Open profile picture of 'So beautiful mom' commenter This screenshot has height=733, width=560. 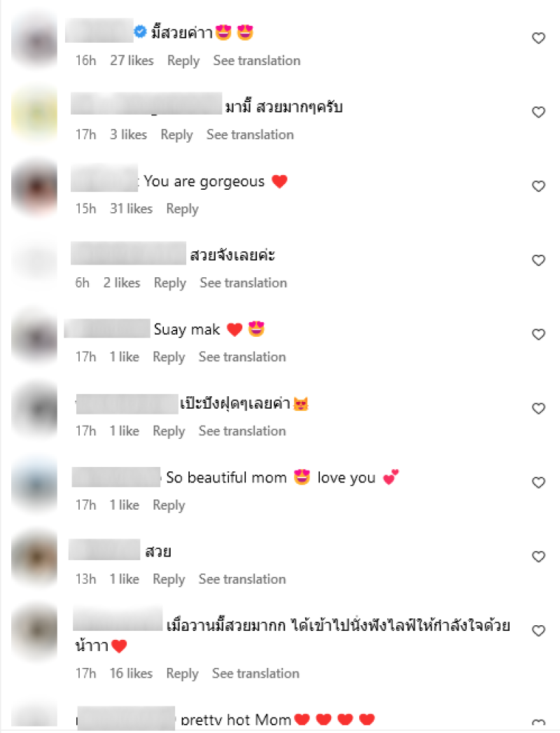pyautogui.click(x=34, y=484)
